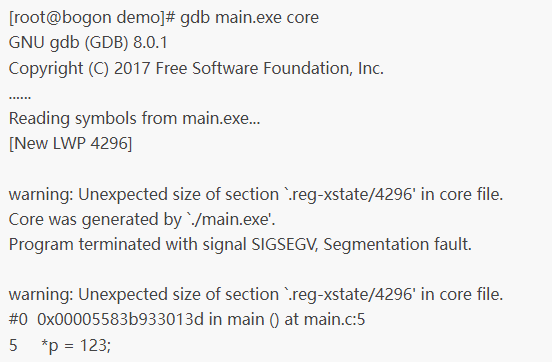Click the command text 'gdb main.exe core'
The image size is (552, 362).
(x=249, y=18)
